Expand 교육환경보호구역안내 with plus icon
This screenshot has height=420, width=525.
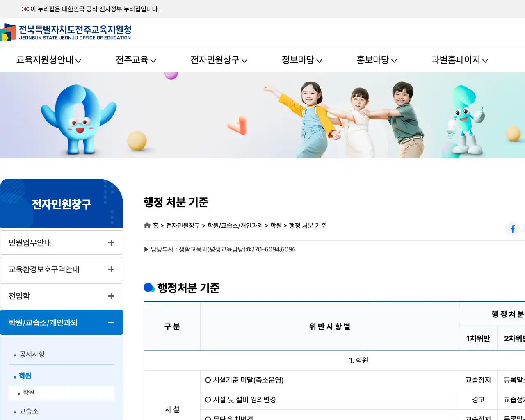(111, 269)
